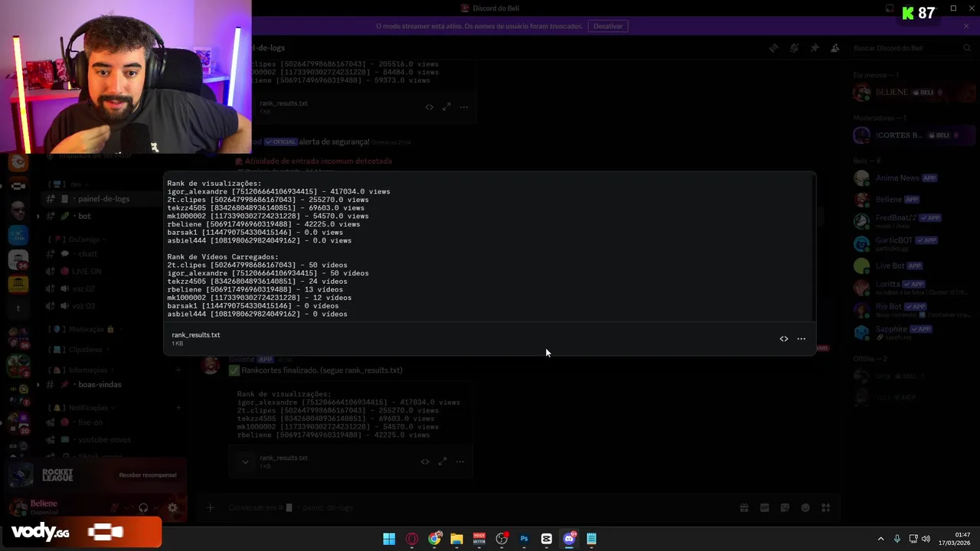Open the gift Nitro icon in message bar
The image size is (980, 551).
point(743,507)
